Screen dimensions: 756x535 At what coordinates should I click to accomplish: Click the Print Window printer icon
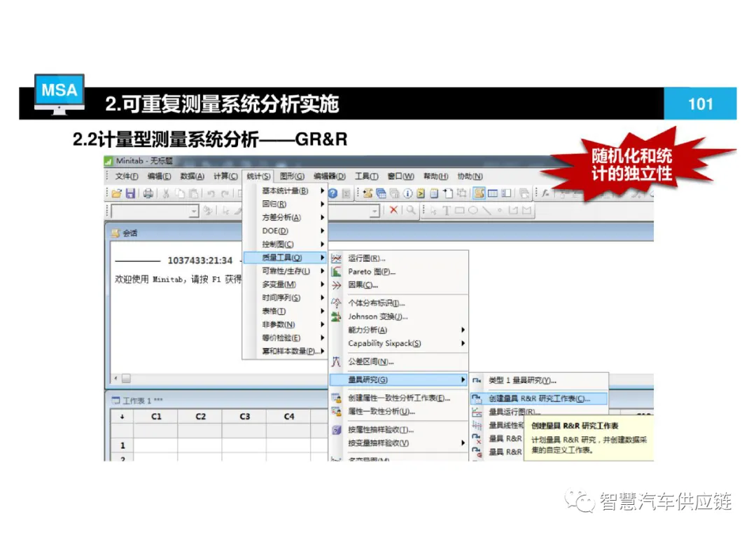pyautogui.click(x=148, y=193)
